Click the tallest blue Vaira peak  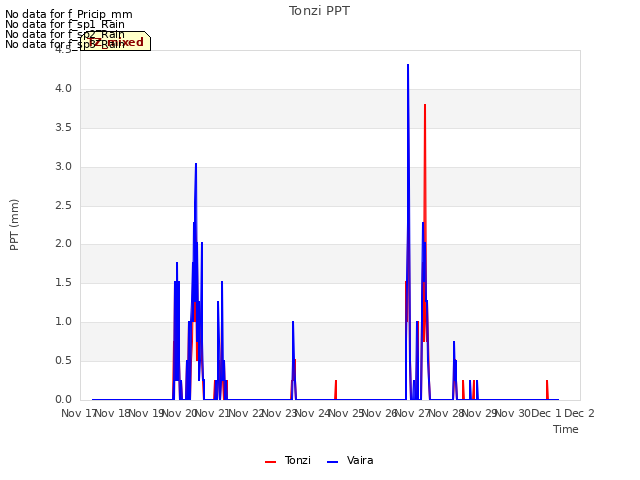coord(408,65)
